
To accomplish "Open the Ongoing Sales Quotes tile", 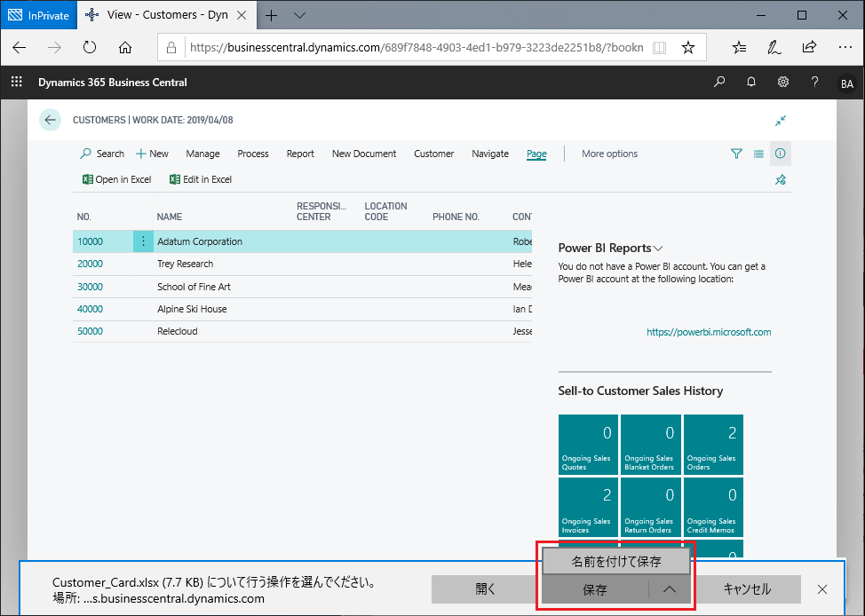I will click(588, 445).
